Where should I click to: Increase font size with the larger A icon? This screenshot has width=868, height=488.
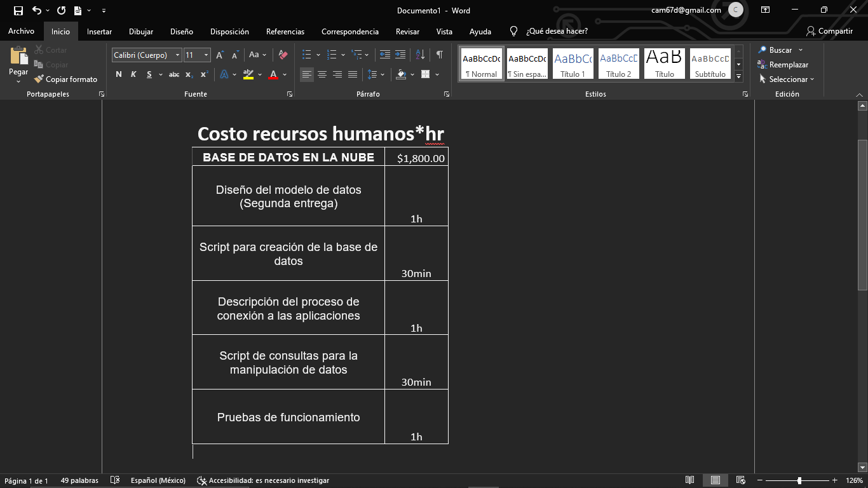coord(220,55)
